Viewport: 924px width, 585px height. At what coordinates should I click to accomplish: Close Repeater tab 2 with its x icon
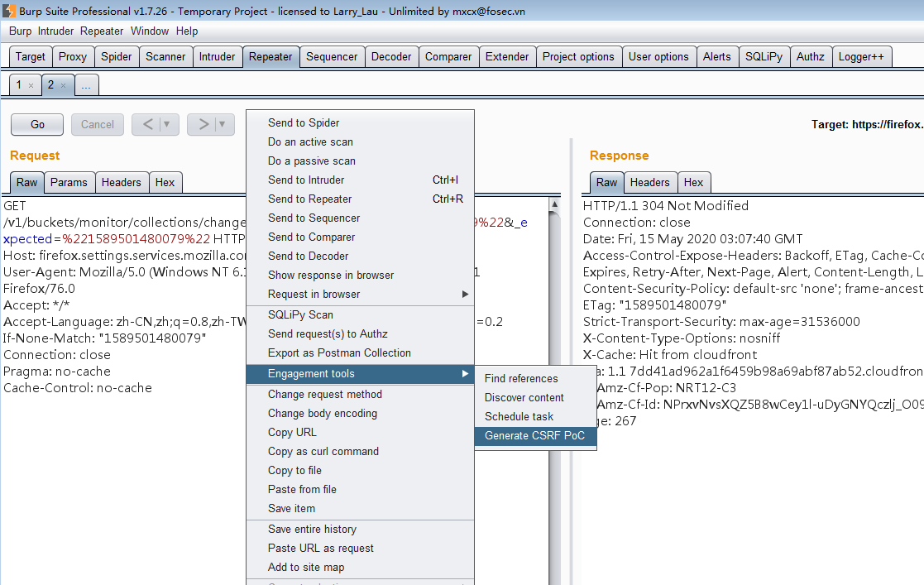click(x=65, y=84)
